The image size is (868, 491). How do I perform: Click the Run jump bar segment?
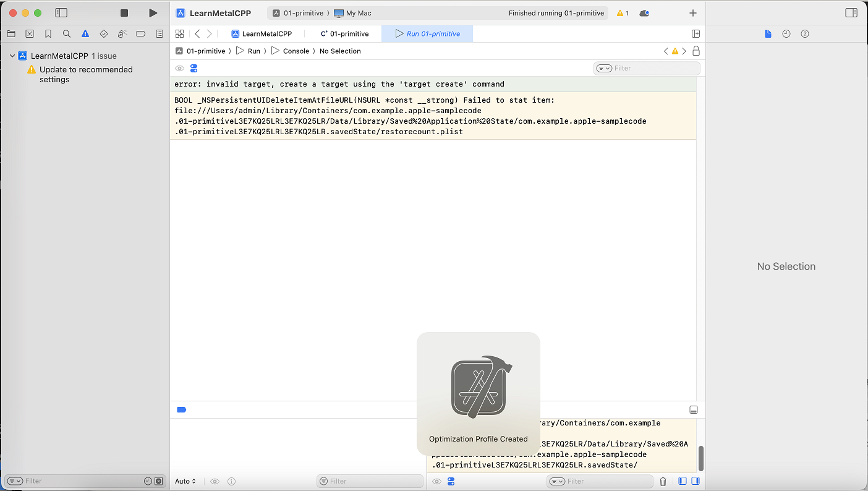pyautogui.click(x=248, y=51)
